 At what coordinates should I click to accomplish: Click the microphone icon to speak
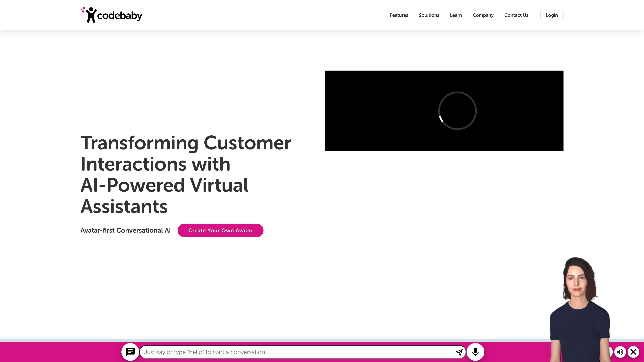475,352
